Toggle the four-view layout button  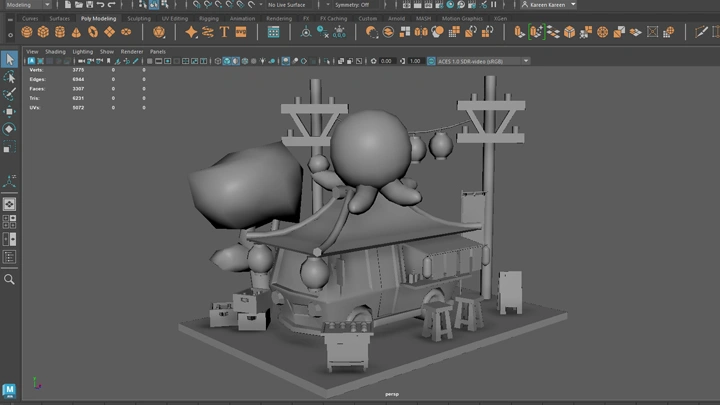10,221
